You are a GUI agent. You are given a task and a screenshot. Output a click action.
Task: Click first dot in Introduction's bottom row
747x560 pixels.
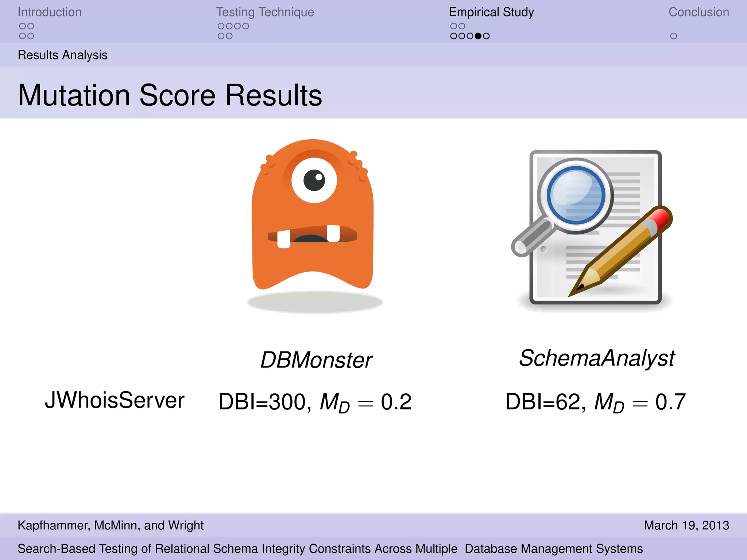[x=23, y=36]
